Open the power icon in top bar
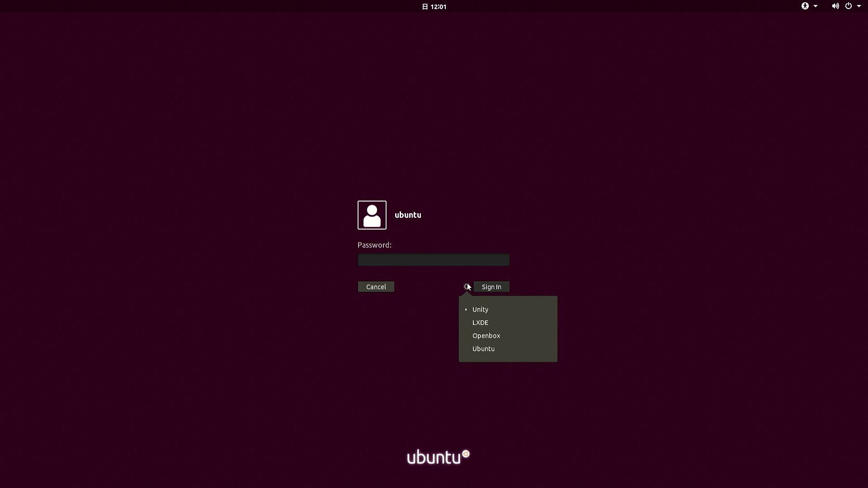This screenshot has height=488, width=868. pyautogui.click(x=849, y=6)
